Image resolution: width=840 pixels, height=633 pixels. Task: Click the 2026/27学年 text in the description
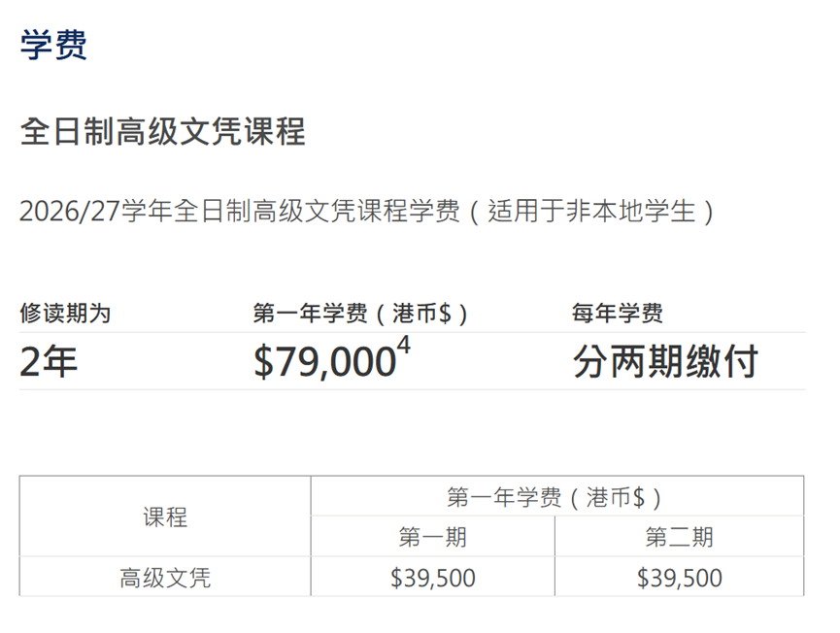(x=97, y=212)
